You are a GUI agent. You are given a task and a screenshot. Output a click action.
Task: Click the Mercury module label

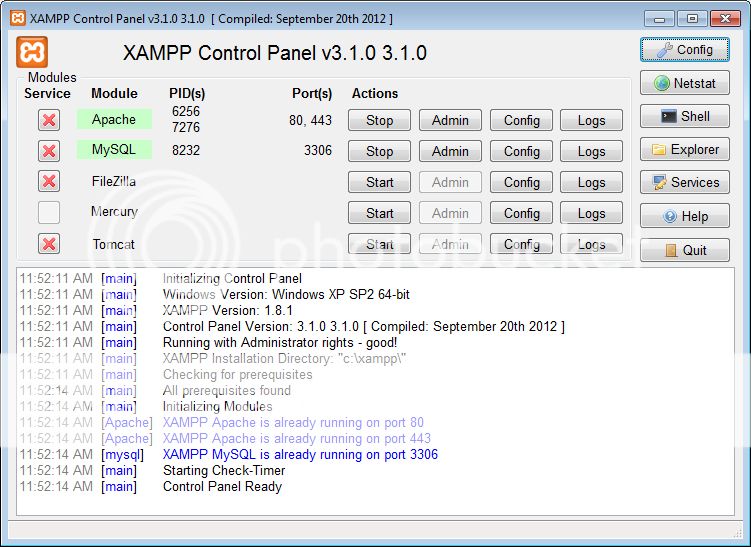pos(114,212)
